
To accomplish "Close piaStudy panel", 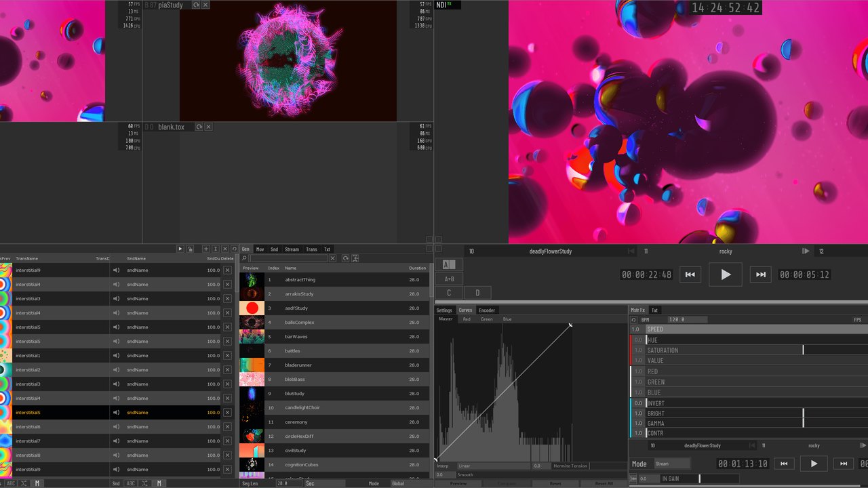I will click(205, 5).
